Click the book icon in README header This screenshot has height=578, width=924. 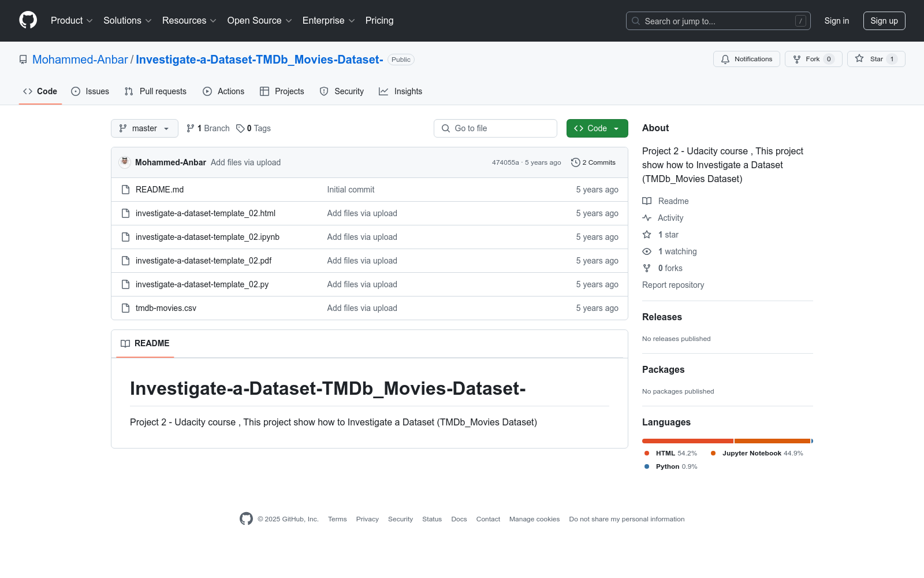pyautogui.click(x=125, y=343)
